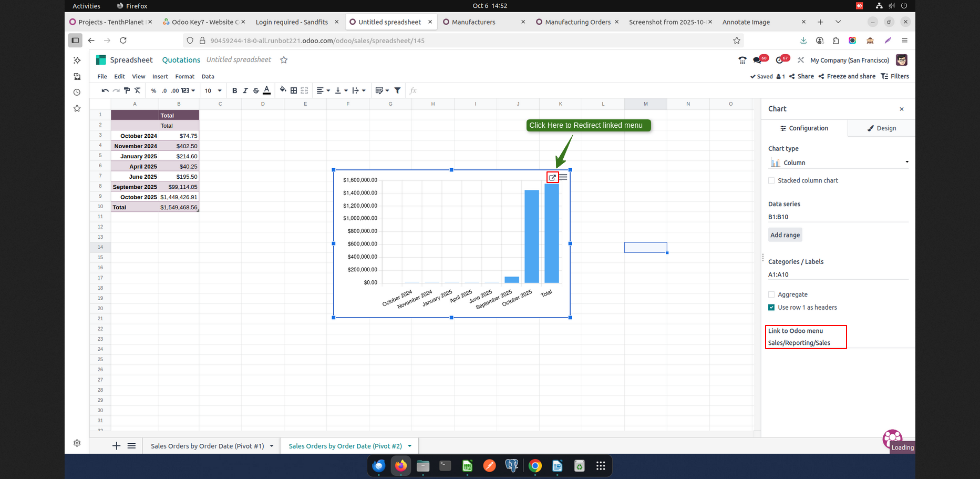Check the Aggregate option

click(771, 294)
